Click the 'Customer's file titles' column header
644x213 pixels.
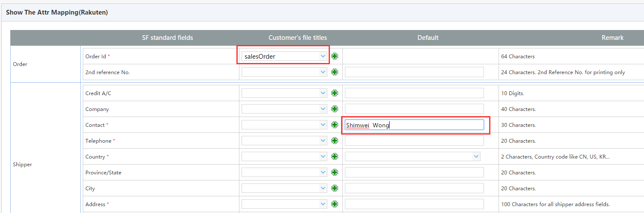[x=298, y=38]
